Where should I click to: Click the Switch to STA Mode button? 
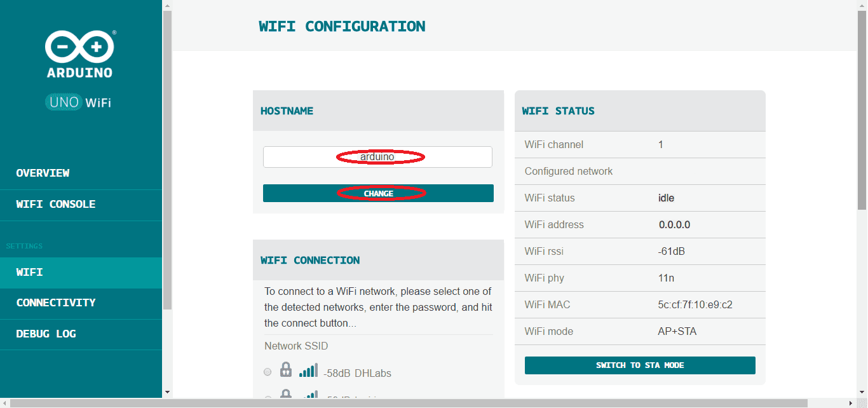pyautogui.click(x=640, y=365)
